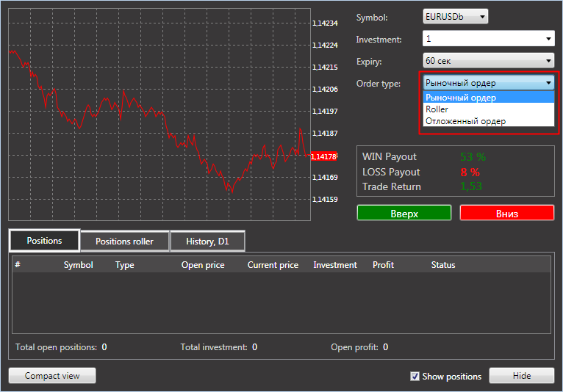Click the Order type field label

pyautogui.click(x=378, y=84)
